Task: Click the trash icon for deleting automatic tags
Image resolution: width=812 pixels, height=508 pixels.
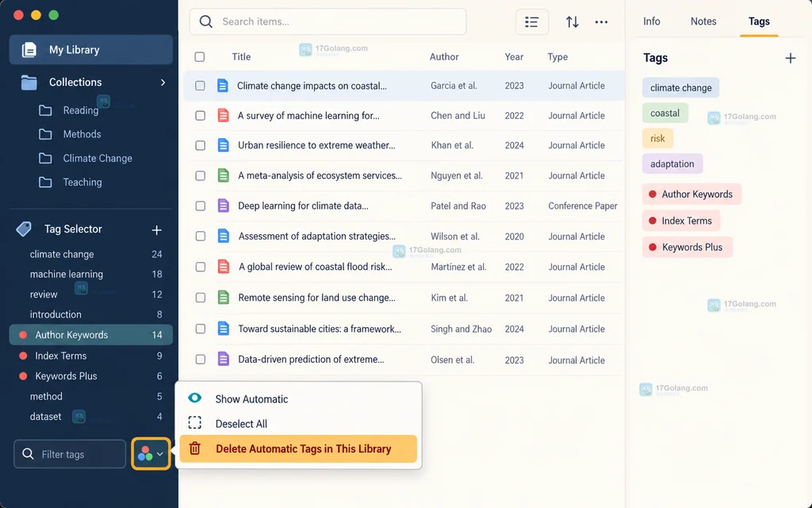Action: pyautogui.click(x=195, y=448)
